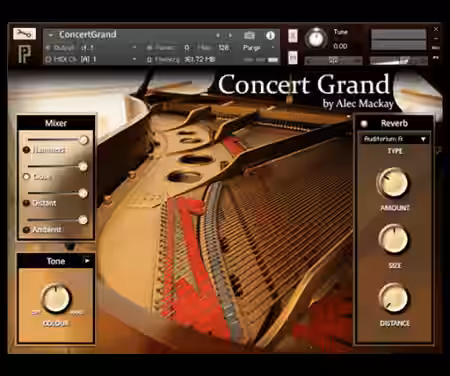Click the reverb Distance knob
The height and width of the screenshot is (376, 450).
(x=393, y=298)
